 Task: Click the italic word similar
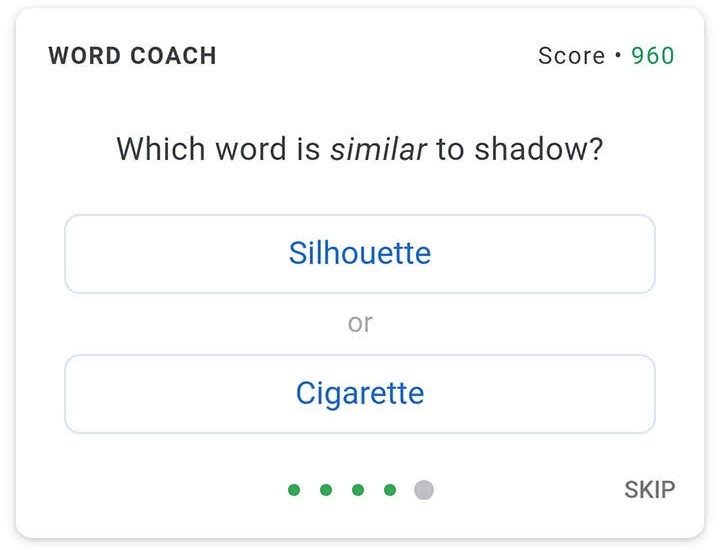tap(378, 150)
